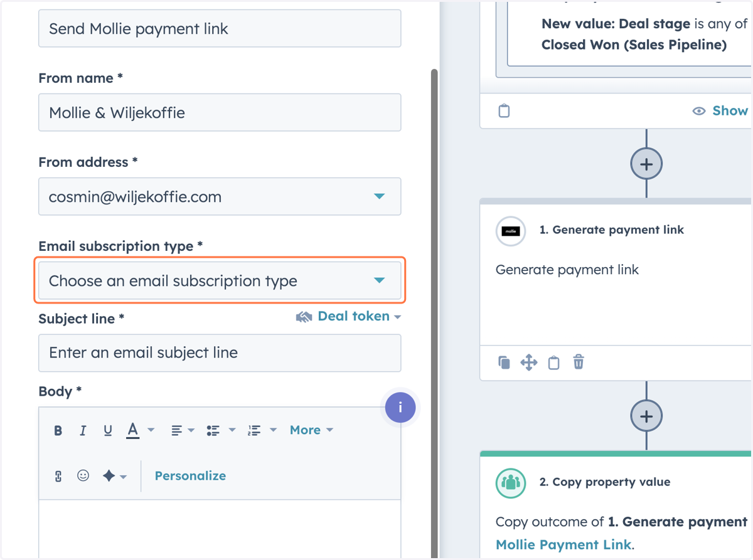
Task: Open the AI assistant dropdown arrow
Action: (x=123, y=477)
